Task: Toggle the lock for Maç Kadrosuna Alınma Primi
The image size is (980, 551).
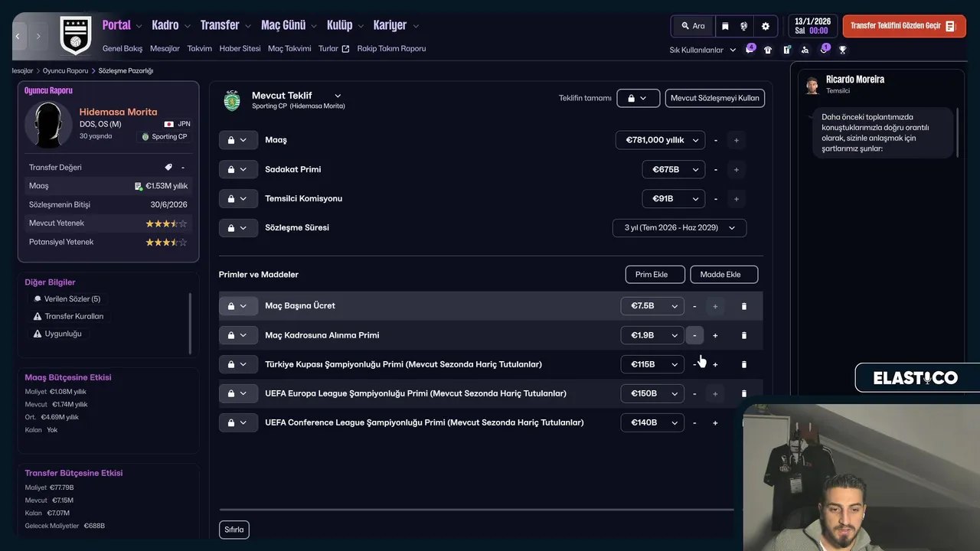Action: pyautogui.click(x=238, y=335)
